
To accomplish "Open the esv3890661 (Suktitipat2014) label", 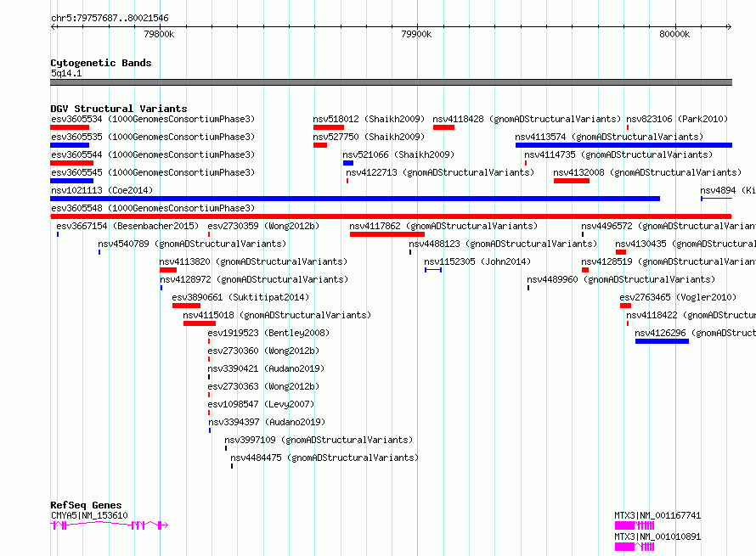I will coord(240,297).
